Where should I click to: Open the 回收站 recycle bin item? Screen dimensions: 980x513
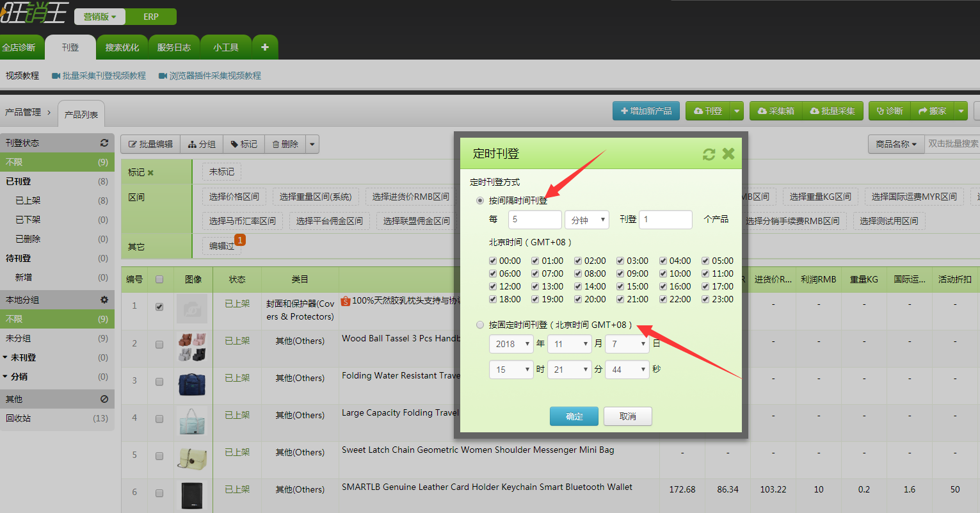point(57,418)
